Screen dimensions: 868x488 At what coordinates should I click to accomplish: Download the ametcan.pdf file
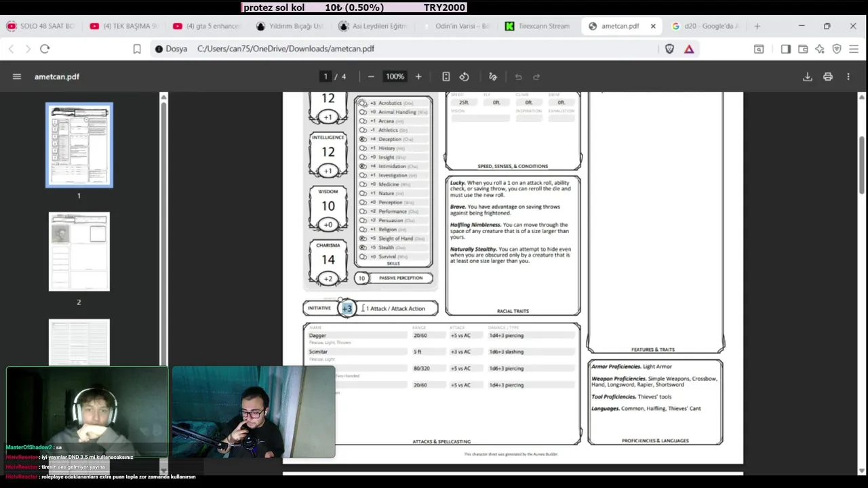pyautogui.click(x=808, y=77)
